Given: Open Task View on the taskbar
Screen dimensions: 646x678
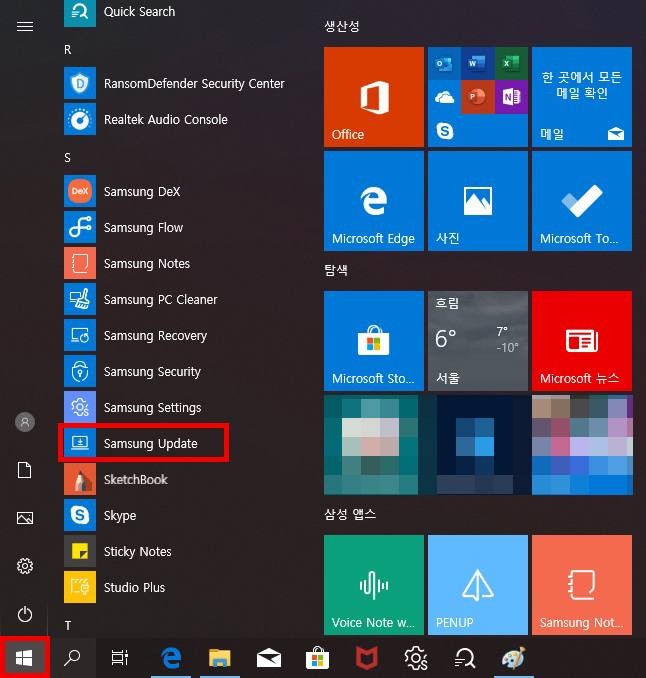Looking at the screenshot, I should pos(120,658).
